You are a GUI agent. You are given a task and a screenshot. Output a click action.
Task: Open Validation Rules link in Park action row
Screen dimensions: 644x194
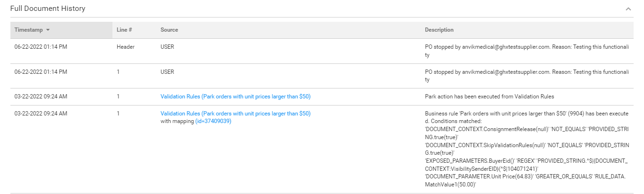[235, 97]
